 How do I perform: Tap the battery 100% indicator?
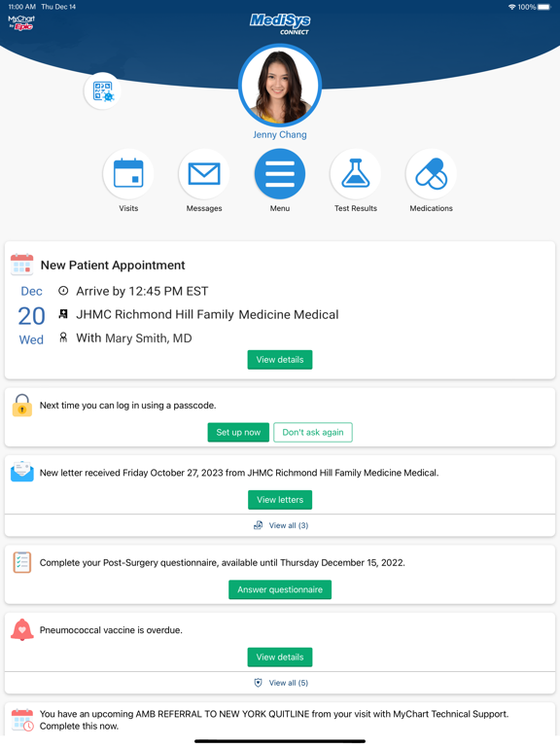click(534, 7)
